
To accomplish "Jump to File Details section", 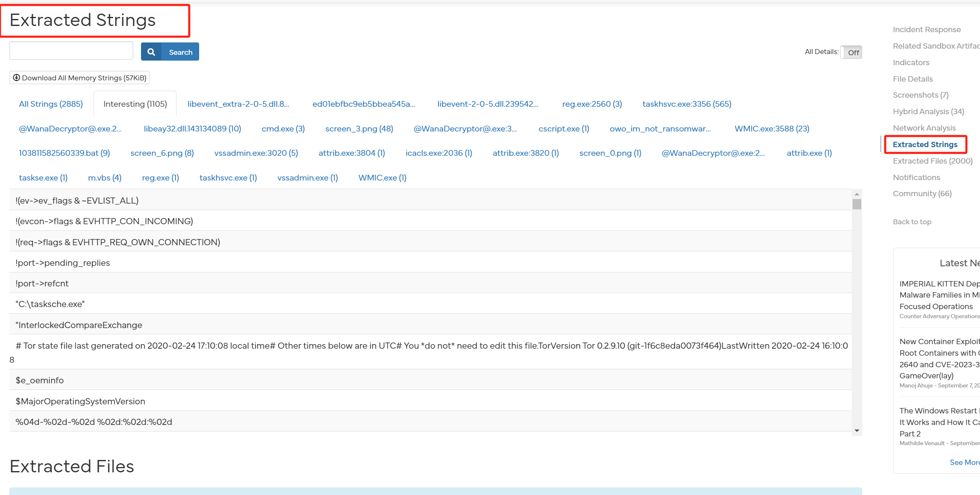I will [x=913, y=79].
